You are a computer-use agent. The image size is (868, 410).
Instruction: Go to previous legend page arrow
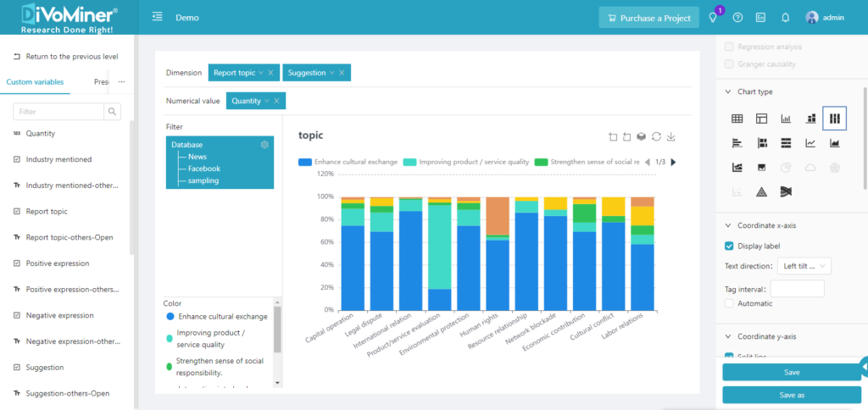click(x=647, y=162)
